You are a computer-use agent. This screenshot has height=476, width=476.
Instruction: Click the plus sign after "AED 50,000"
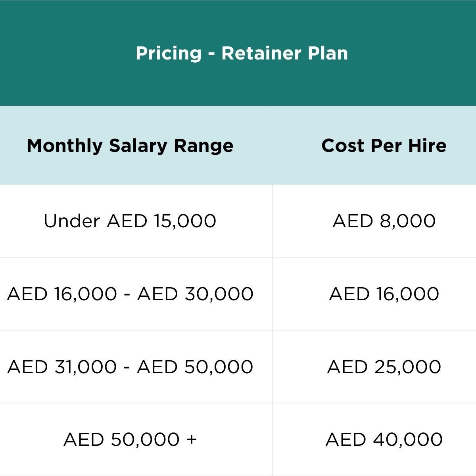(191, 440)
